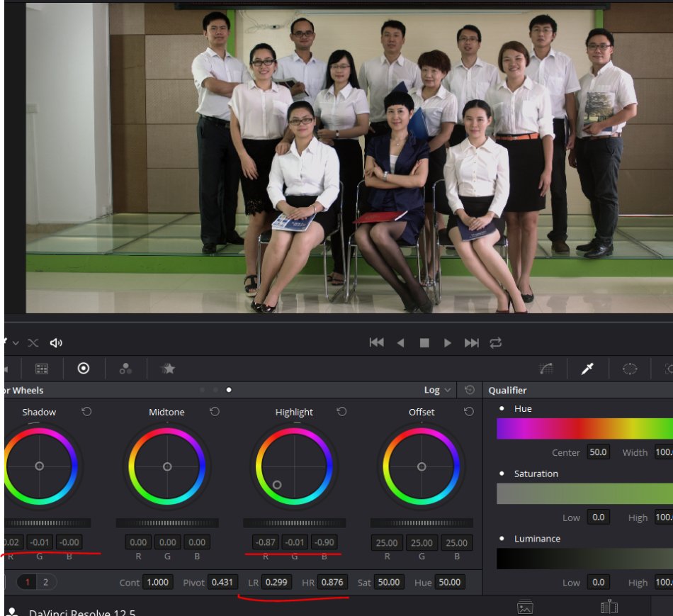Select the first color wheels page dot

[202, 390]
